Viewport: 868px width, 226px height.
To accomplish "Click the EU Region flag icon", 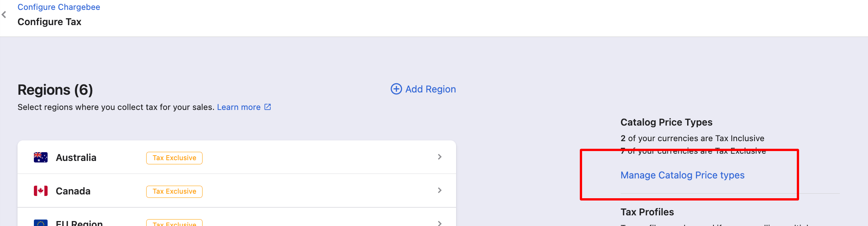I will pyautogui.click(x=41, y=223).
